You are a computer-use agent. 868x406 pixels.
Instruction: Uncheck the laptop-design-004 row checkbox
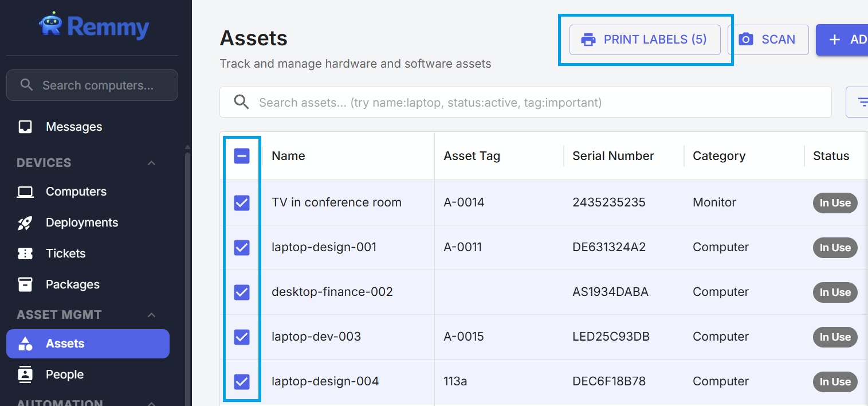click(242, 381)
